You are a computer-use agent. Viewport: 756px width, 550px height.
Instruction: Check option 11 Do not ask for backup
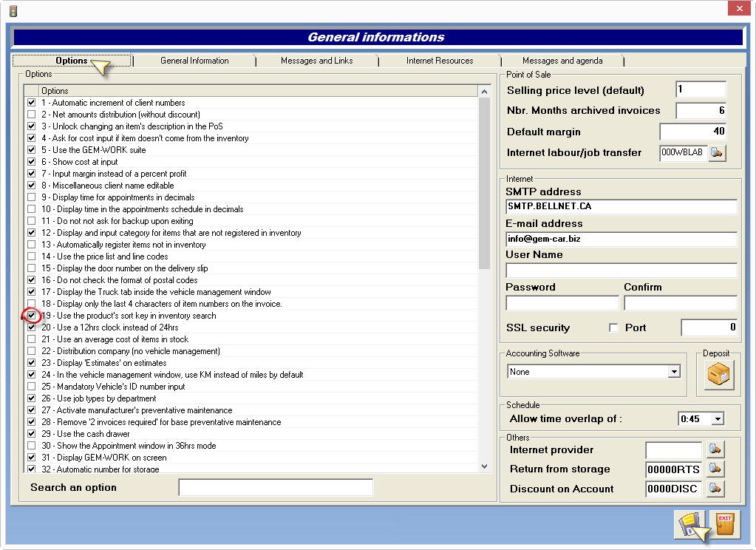point(31,220)
